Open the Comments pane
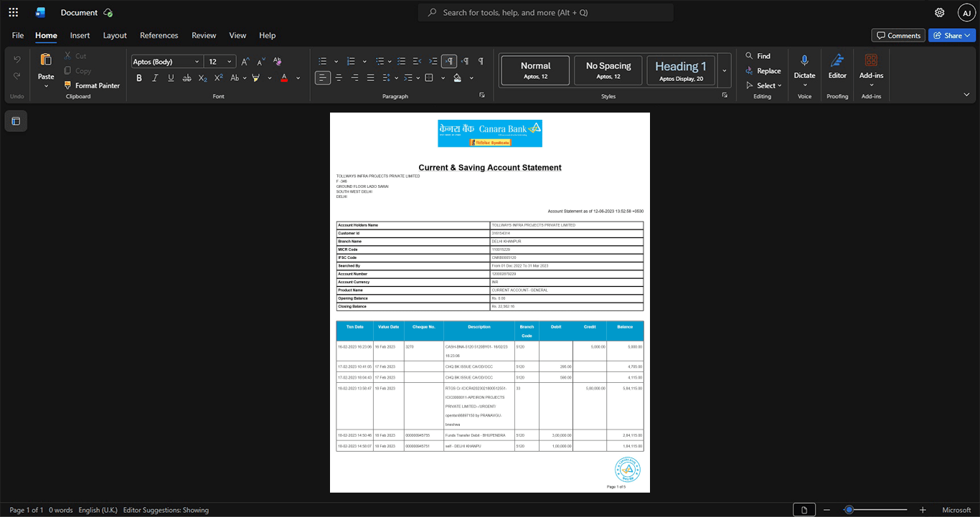Viewport: 980px width, 517px height. 898,35
